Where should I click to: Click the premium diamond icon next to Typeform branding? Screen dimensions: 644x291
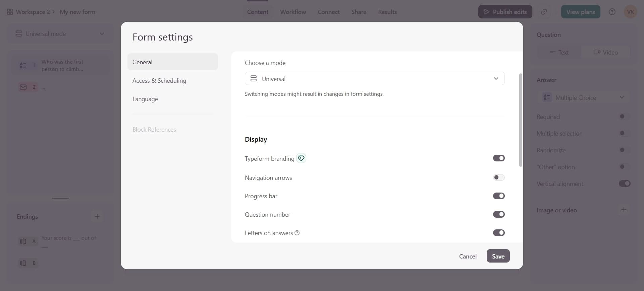301,158
